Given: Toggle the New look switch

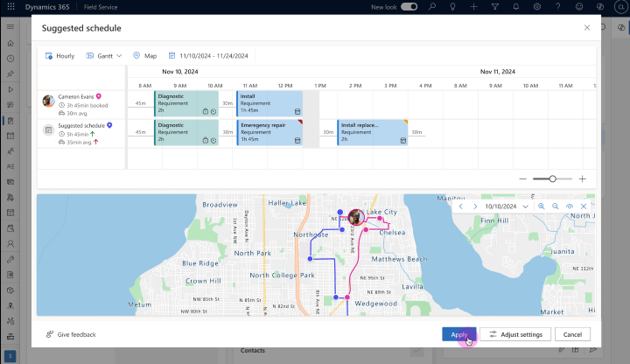Looking at the screenshot, I should [409, 6].
